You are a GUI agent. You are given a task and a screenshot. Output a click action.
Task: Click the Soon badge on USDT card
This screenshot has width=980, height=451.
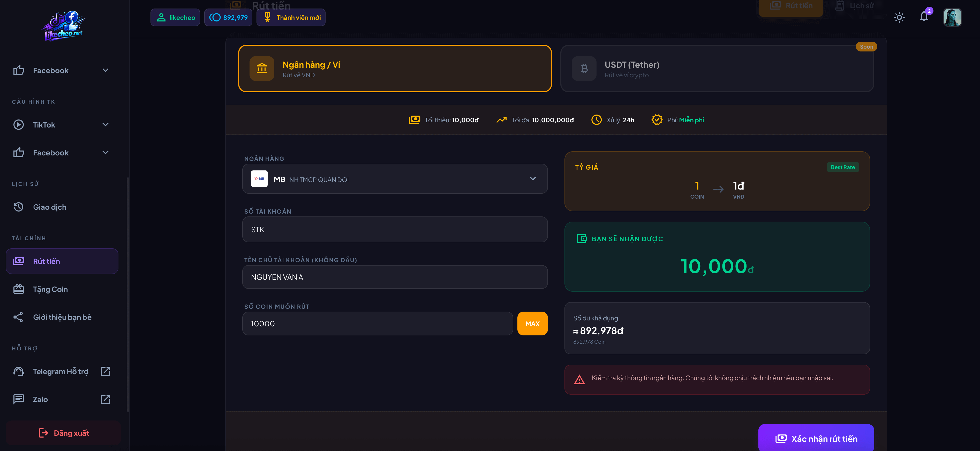coord(866,47)
